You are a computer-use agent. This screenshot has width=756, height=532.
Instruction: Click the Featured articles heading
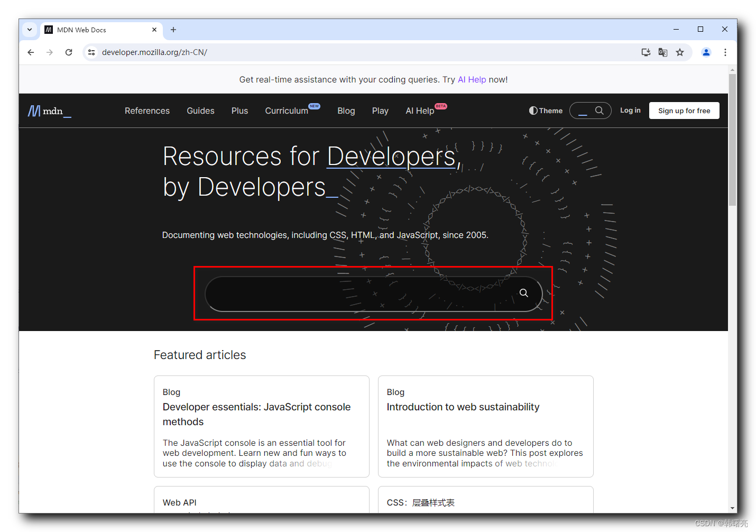tap(200, 355)
